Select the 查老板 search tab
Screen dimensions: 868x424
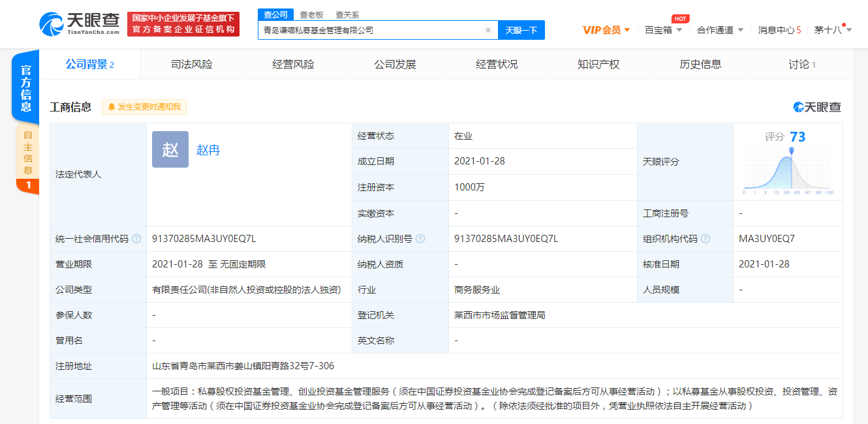click(311, 14)
